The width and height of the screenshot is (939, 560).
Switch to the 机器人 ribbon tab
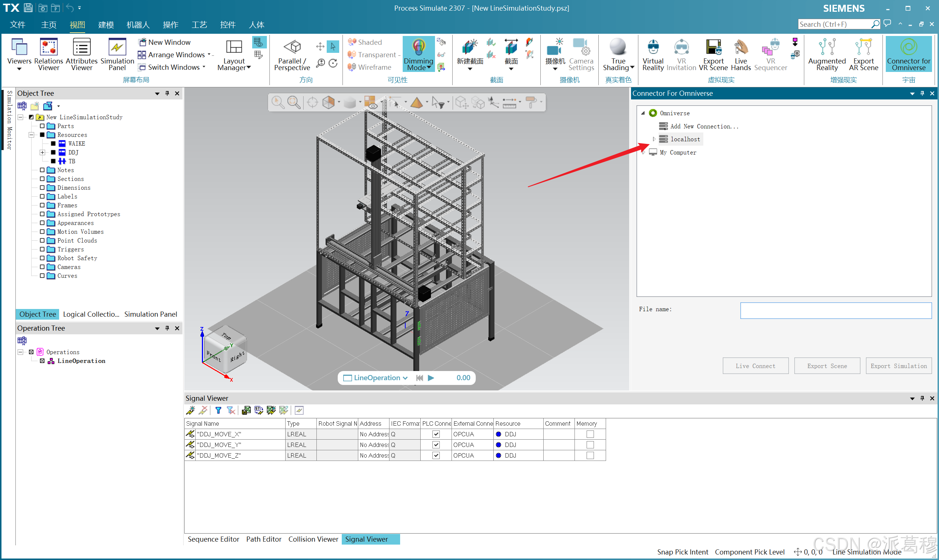pos(138,25)
